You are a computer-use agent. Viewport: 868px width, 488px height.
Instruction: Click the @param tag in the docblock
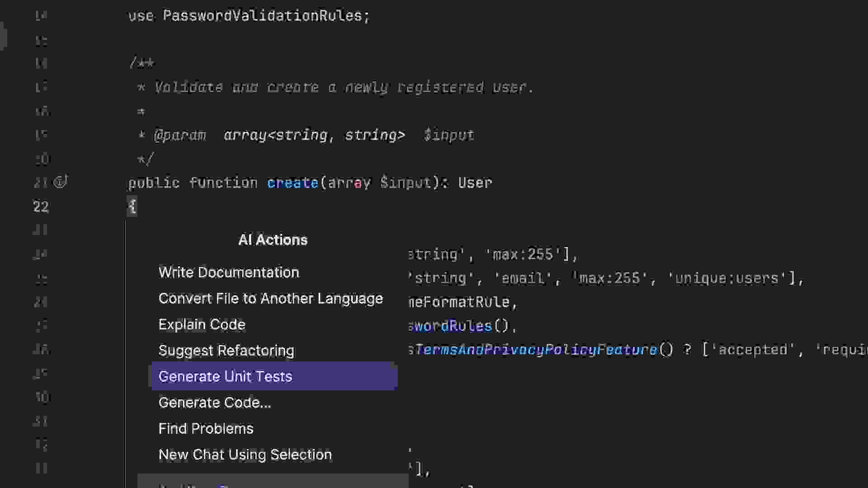coord(180,136)
